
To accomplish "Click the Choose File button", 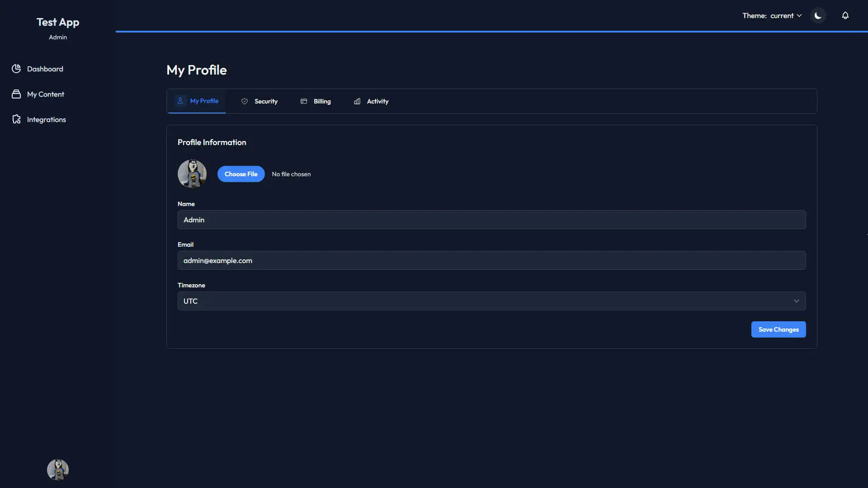I will [241, 174].
